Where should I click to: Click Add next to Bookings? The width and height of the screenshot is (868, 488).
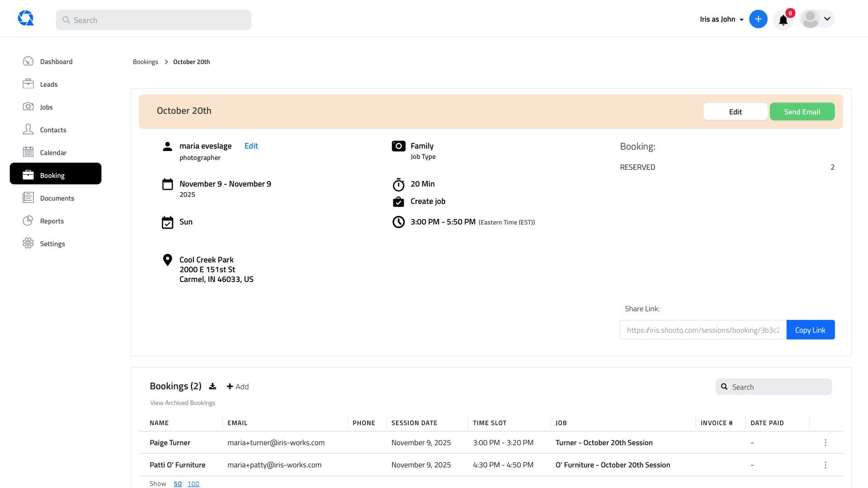coord(238,387)
